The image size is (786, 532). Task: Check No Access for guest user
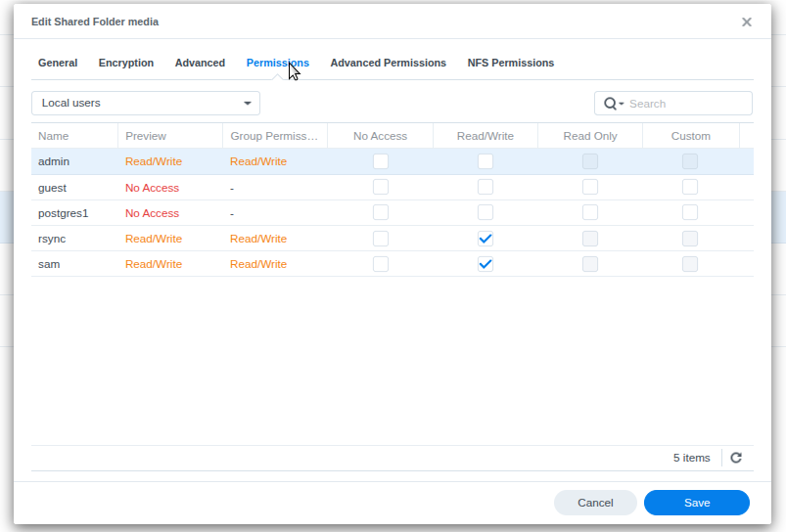(x=381, y=187)
